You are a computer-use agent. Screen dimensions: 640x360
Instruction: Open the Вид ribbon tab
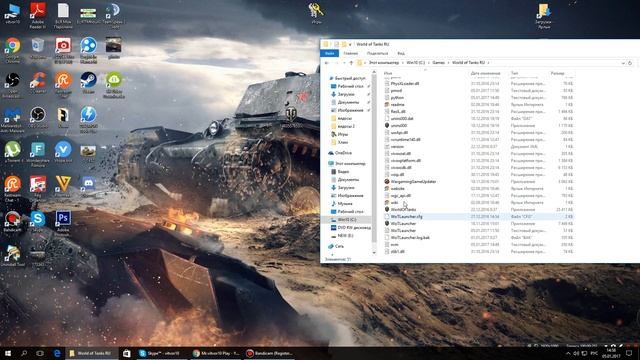401,53
